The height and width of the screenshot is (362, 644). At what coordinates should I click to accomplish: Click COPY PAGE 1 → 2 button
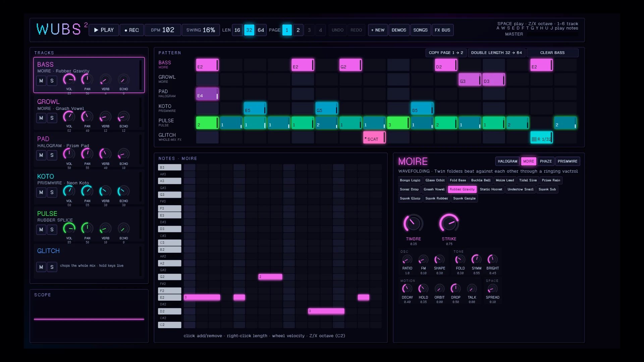pos(446,53)
